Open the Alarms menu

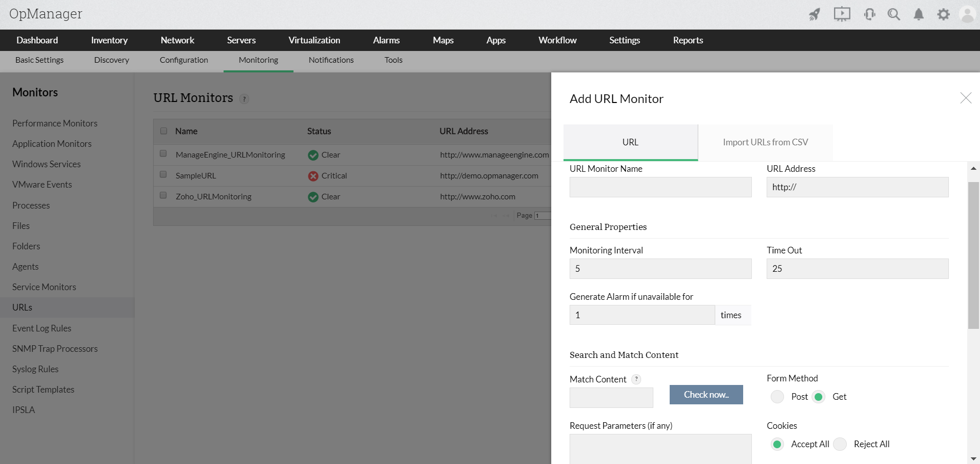[386, 40]
